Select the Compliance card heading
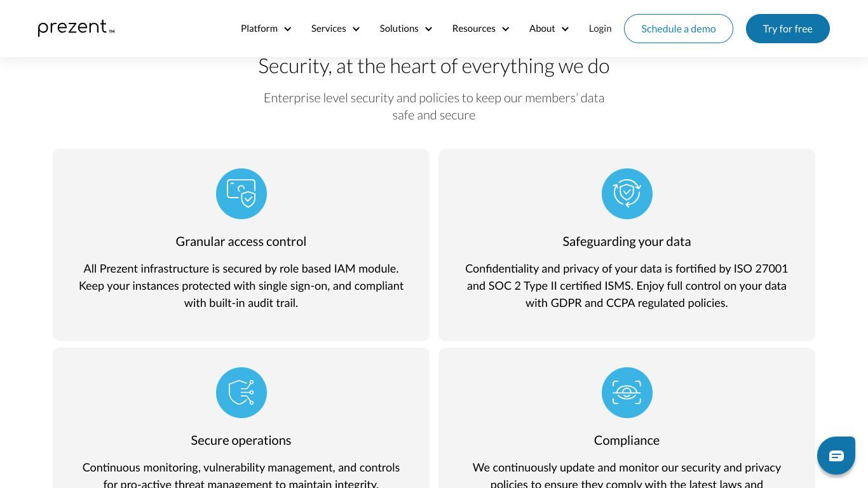The height and width of the screenshot is (488, 868). coord(627,440)
